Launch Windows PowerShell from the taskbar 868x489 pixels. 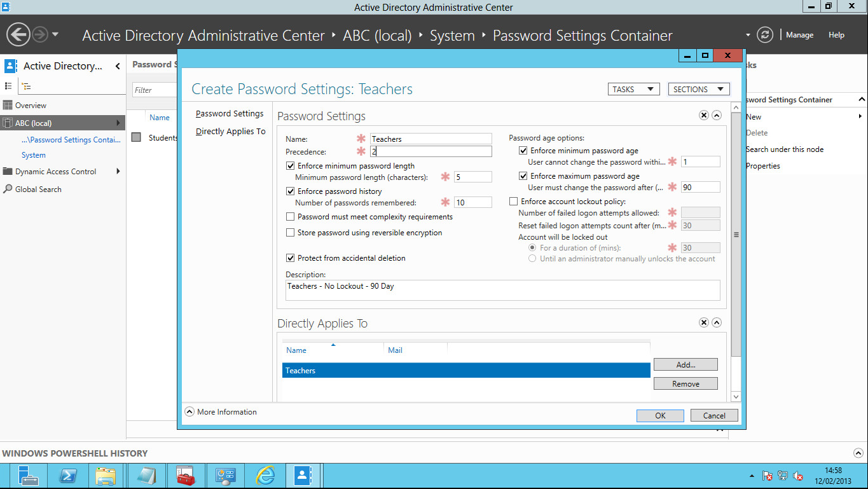[68, 476]
